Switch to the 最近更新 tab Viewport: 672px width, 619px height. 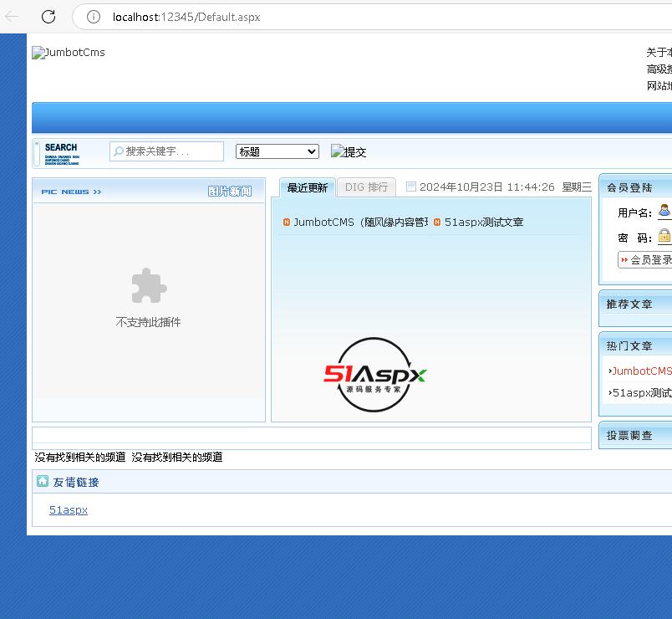pyautogui.click(x=307, y=187)
